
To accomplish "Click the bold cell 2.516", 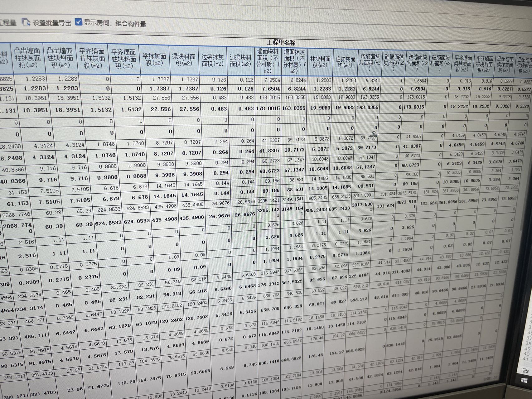I will point(27,256).
